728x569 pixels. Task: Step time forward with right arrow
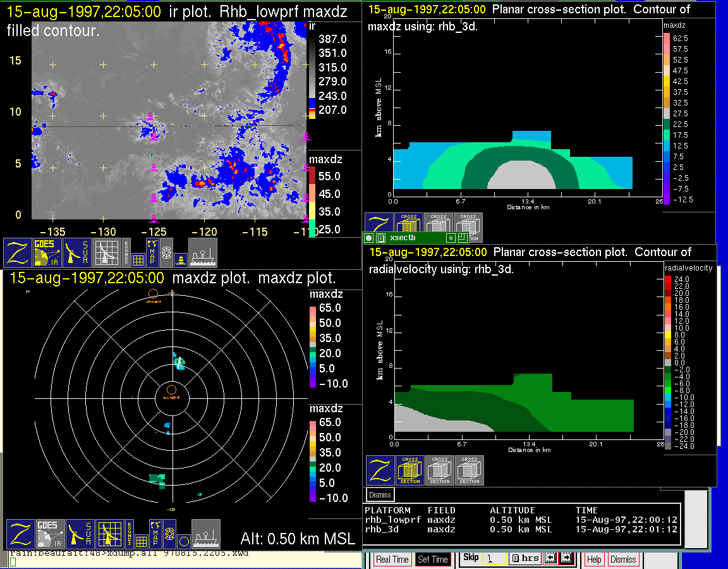pos(566,559)
